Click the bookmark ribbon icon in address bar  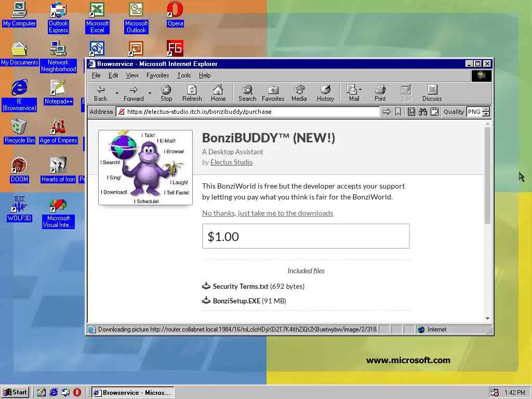(x=398, y=112)
